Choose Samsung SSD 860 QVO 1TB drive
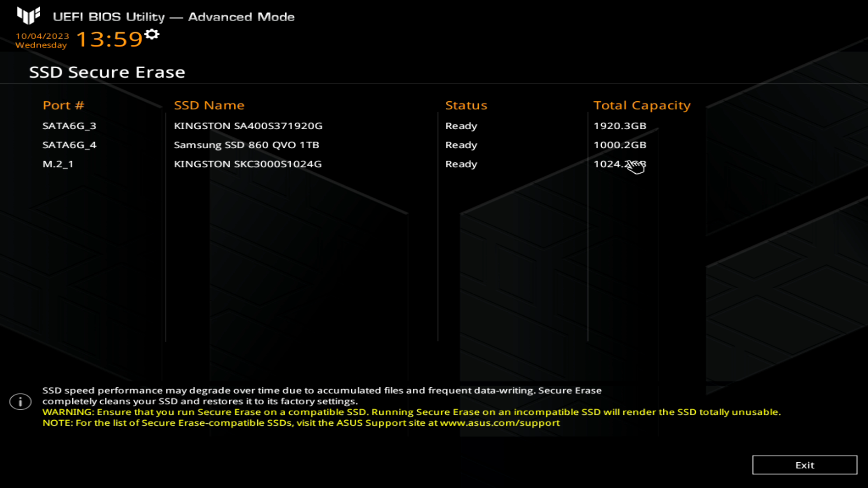 tap(246, 145)
